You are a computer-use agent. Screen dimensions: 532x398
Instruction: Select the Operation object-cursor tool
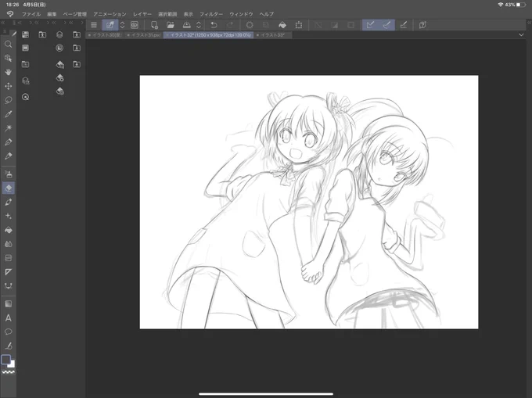coord(8,59)
